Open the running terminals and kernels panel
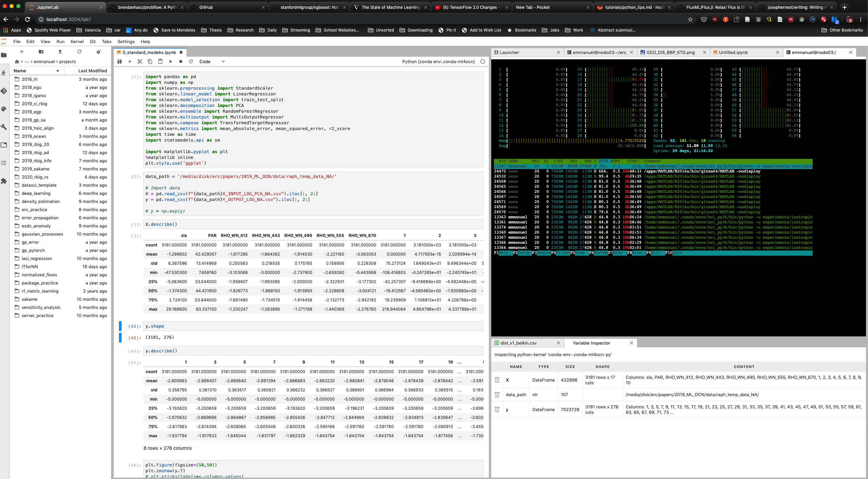Image resolution: width=868 pixels, height=479 pixels. 4,73
